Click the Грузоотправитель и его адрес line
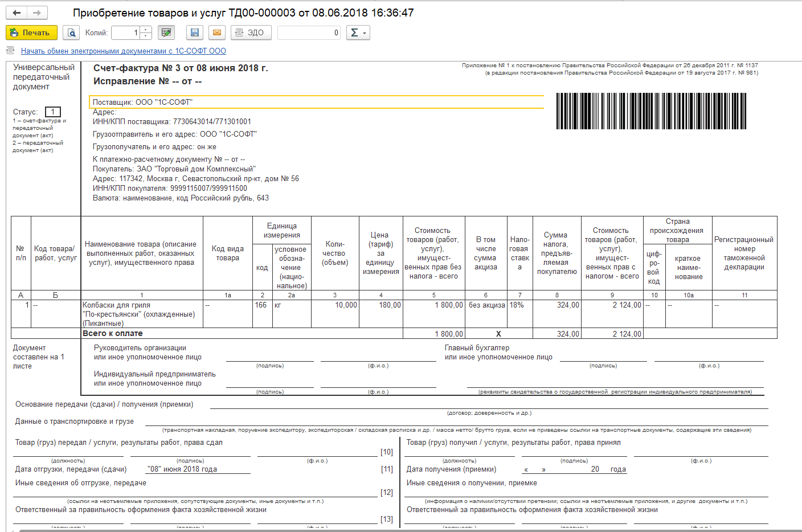 point(175,134)
